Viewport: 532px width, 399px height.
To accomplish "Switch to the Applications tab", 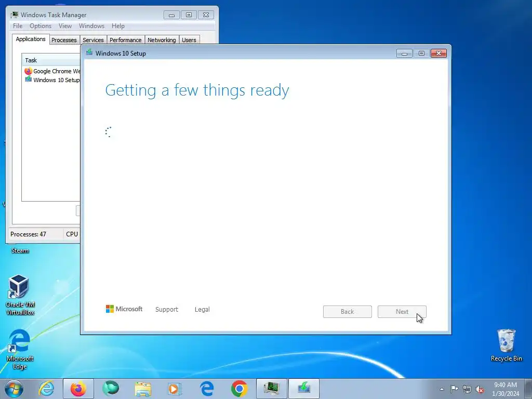I will pyautogui.click(x=31, y=39).
